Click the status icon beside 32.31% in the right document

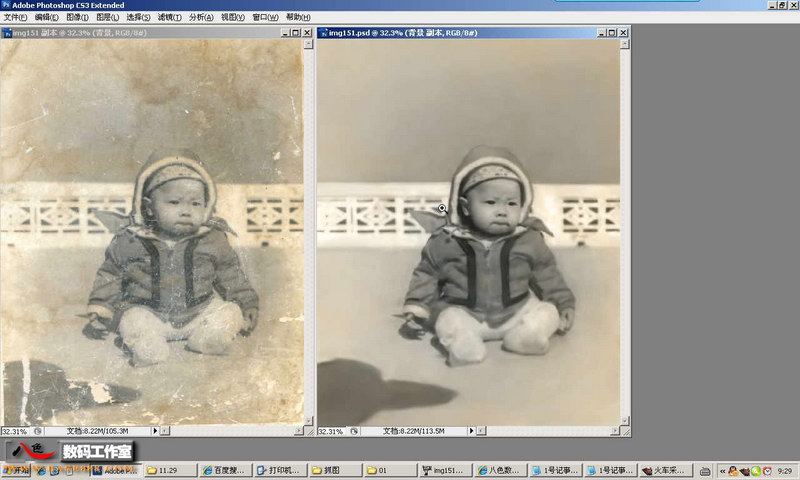coord(354,431)
